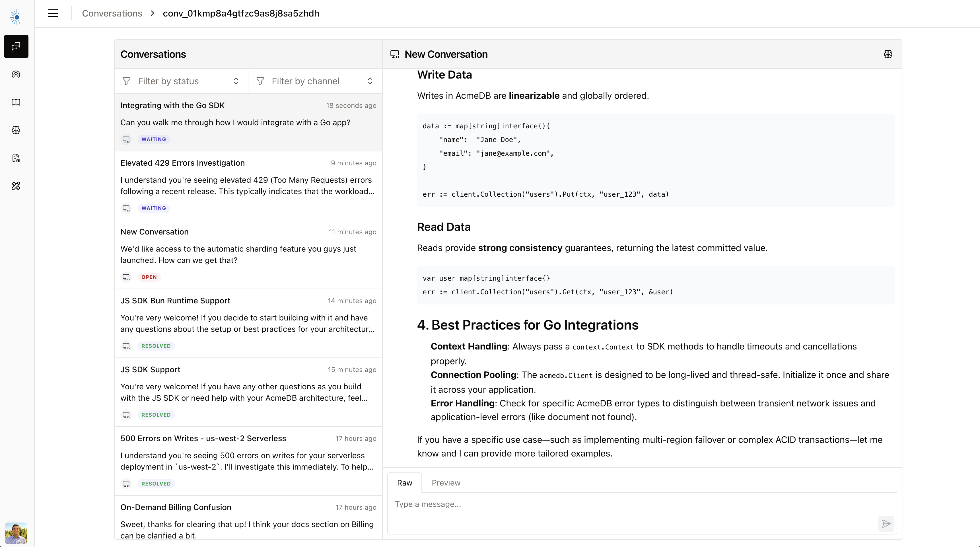
Task: Select the tools customization icon in the sidebar
Action: (16, 186)
